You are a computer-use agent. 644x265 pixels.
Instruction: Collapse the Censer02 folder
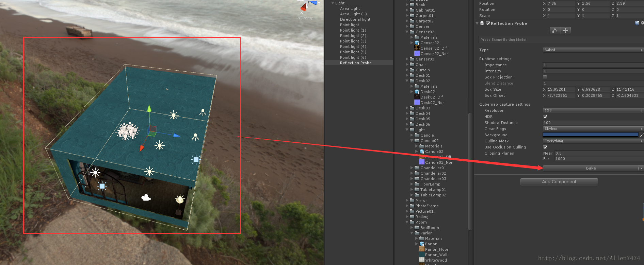tap(407, 32)
